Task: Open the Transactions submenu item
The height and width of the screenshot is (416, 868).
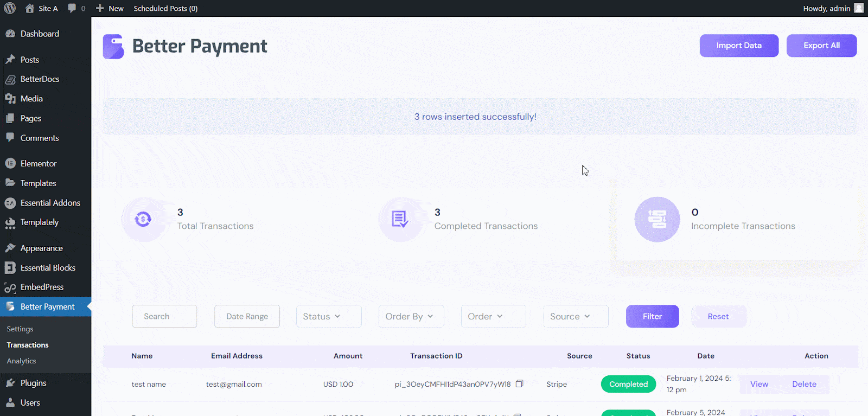Action: tap(28, 345)
